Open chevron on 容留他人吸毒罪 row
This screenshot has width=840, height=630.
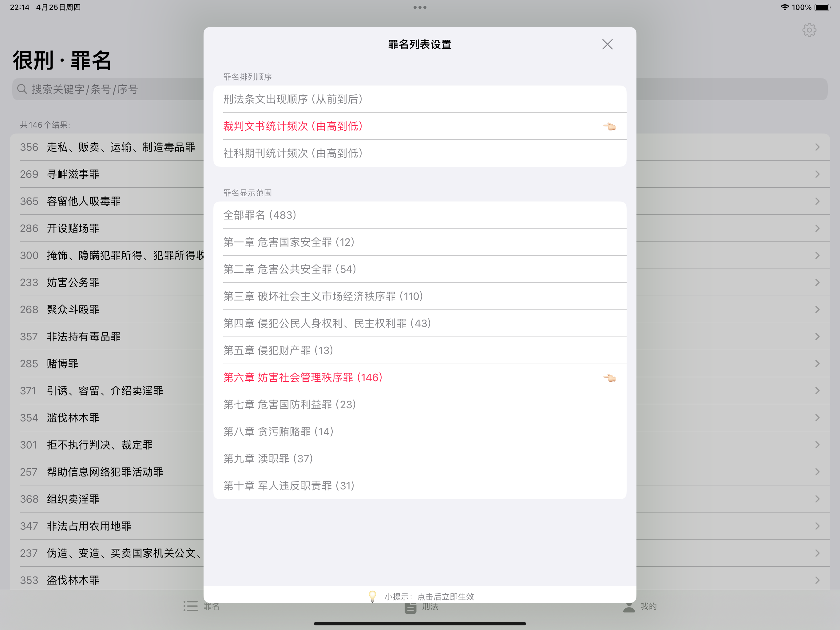(817, 201)
